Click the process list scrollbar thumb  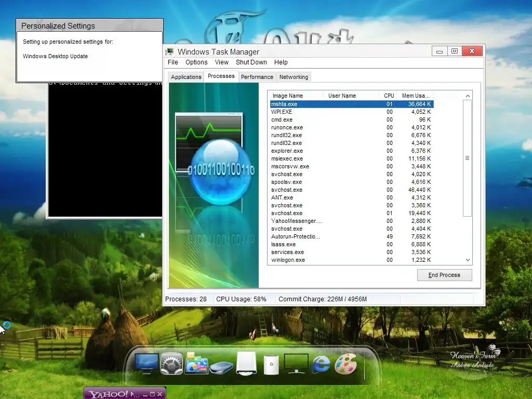[467, 158]
